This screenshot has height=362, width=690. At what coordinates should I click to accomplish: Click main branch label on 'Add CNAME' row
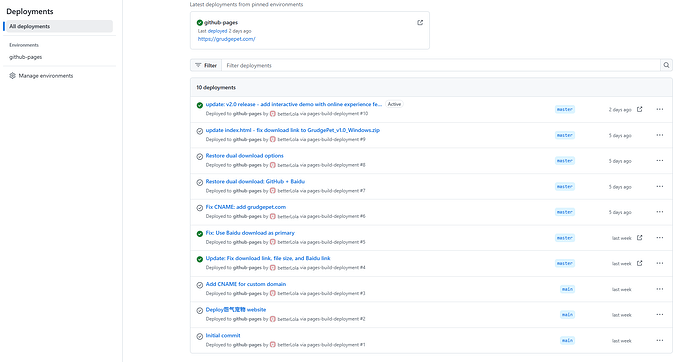tap(567, 289)
